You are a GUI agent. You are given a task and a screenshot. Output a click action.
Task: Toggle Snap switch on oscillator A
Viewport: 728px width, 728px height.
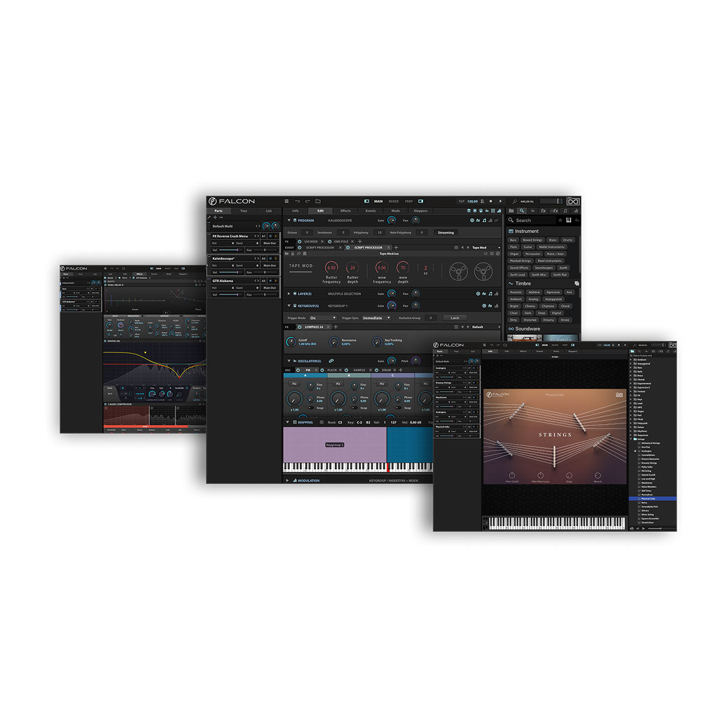coord(311,408)
